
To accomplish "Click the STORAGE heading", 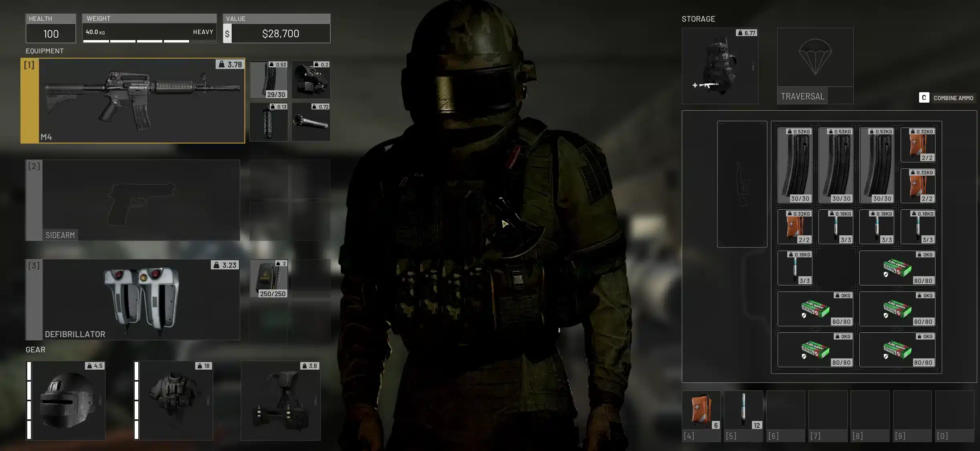I will 698,19.
